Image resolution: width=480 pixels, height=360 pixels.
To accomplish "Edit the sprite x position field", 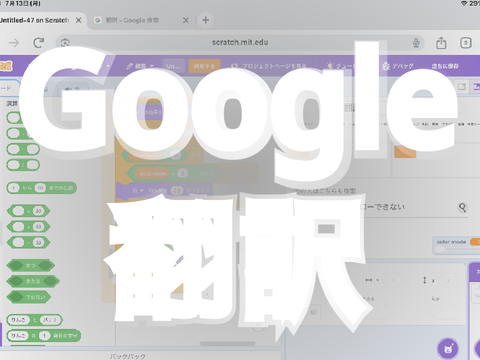I will pyautogui.click(x=393, y=280).
